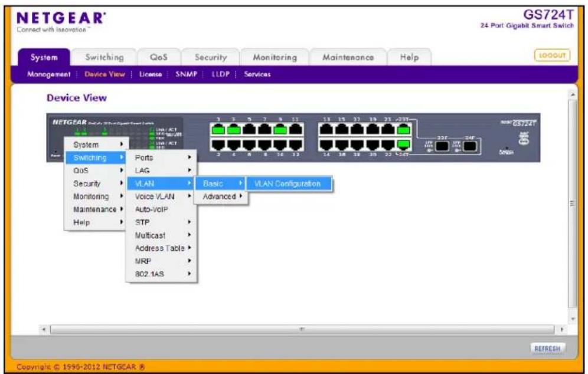
Task: Select port 7 on the device view
Action: 264,130
